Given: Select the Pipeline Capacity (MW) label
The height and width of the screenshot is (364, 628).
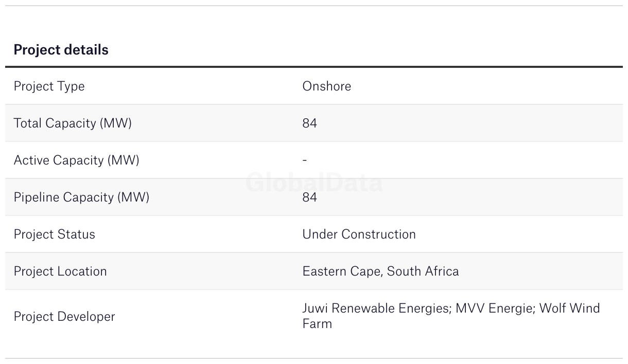Looking at the screenshot, I should [81, 197].
